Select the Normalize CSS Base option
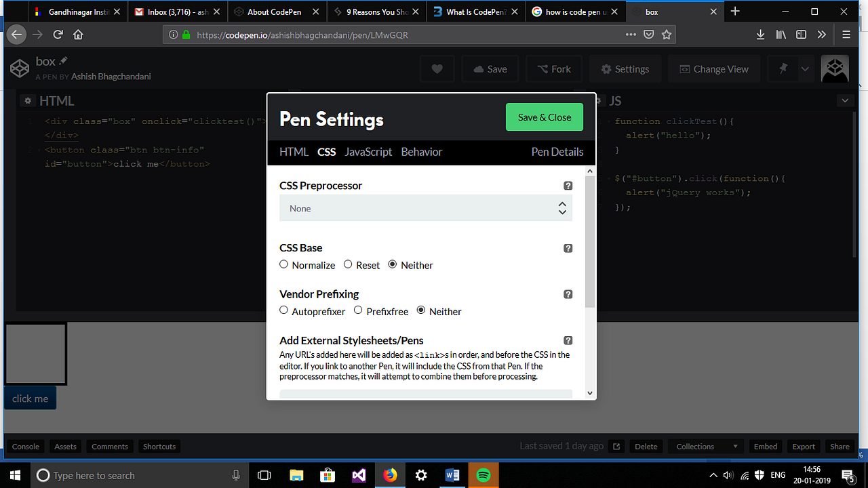 pos(283,264)
